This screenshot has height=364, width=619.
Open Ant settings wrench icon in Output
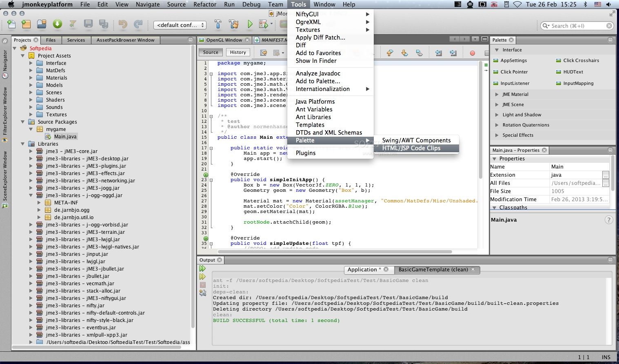click(202, 293)
